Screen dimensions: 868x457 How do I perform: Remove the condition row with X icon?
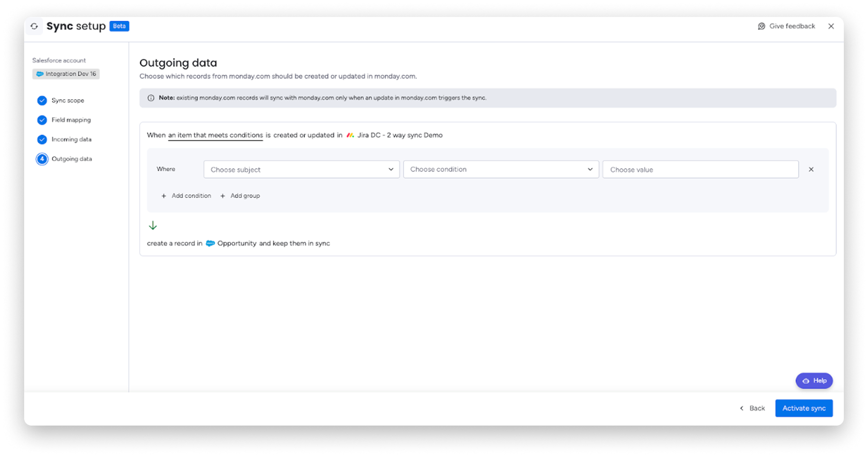click(811, 169)
